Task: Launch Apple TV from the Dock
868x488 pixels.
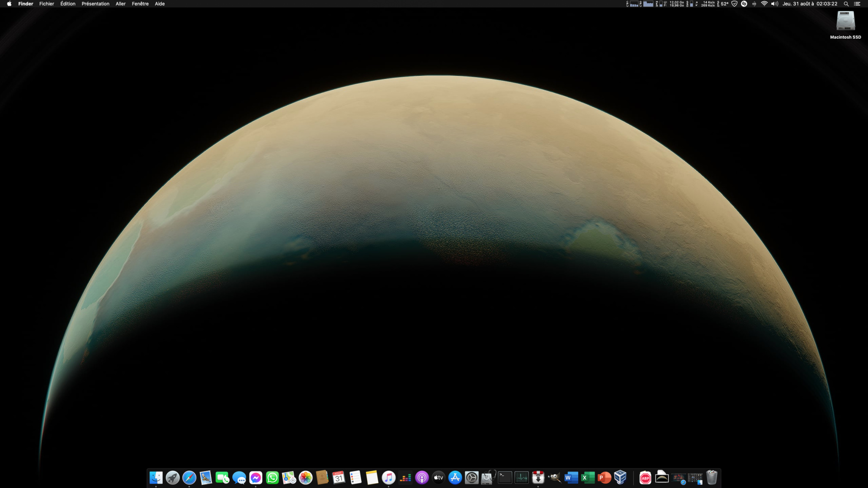Action: (438, 478)
